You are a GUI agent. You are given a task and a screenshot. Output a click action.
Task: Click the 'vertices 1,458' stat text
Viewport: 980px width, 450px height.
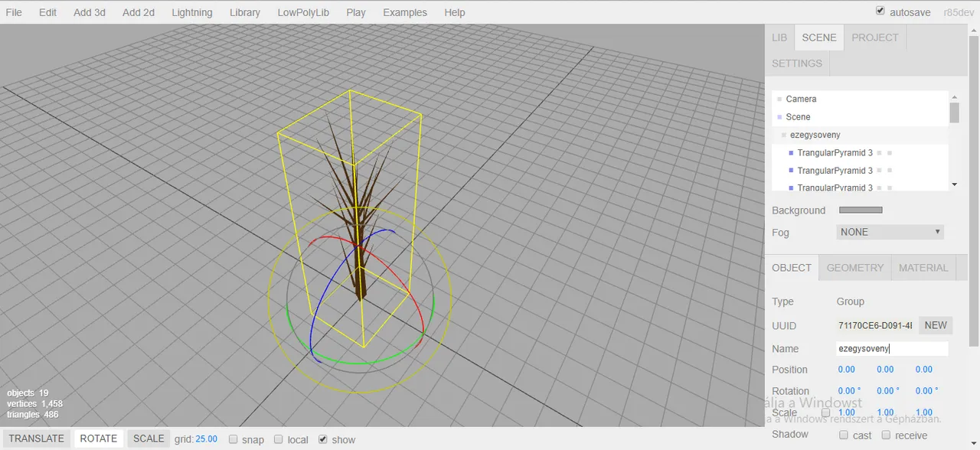(x=34, y=403)
